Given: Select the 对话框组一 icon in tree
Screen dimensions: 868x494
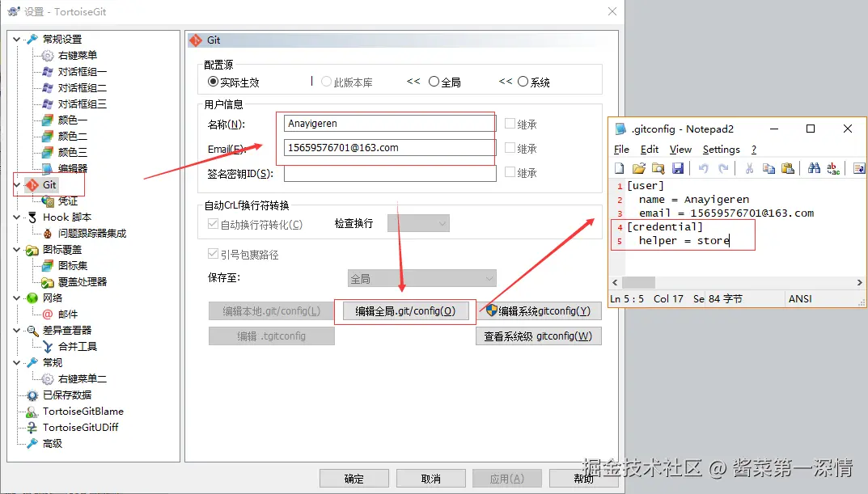Looking at the screenshot, I should pos(48,71).
